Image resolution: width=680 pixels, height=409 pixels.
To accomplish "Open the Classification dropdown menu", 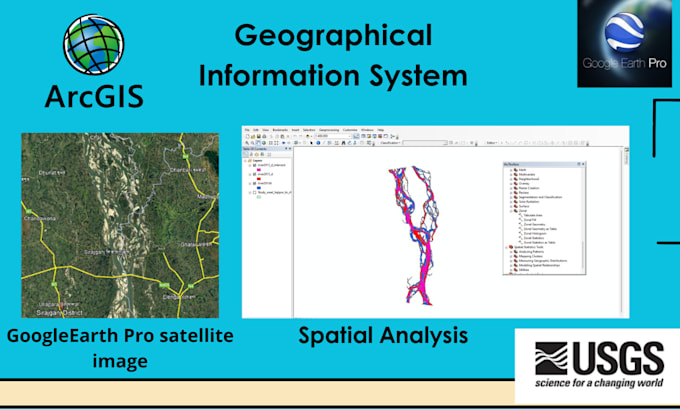I will click(390, 143).
